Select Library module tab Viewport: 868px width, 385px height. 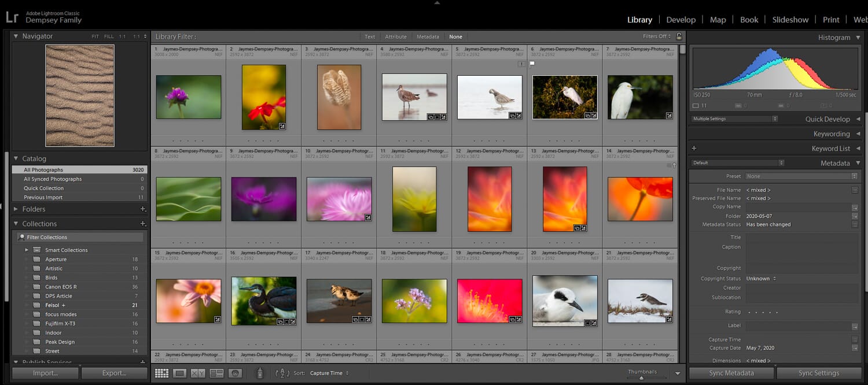[639, 20]
